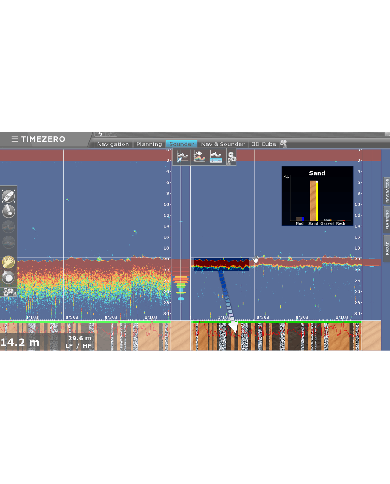
Task: Click the 14.2 m depth readout
Action: [x=19, y=342]
